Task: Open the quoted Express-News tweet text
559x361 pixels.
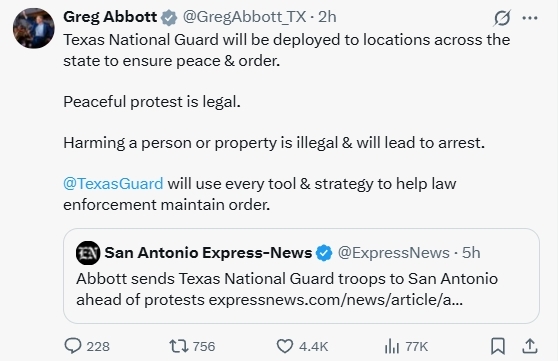Action: coord(287,289)
